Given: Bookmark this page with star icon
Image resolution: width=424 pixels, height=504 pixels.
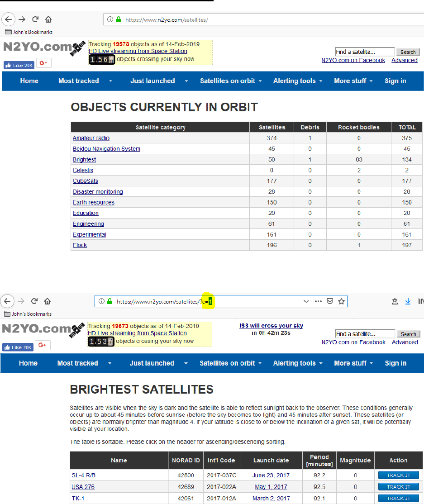Looking at the screenshot, I should point(341,301).
